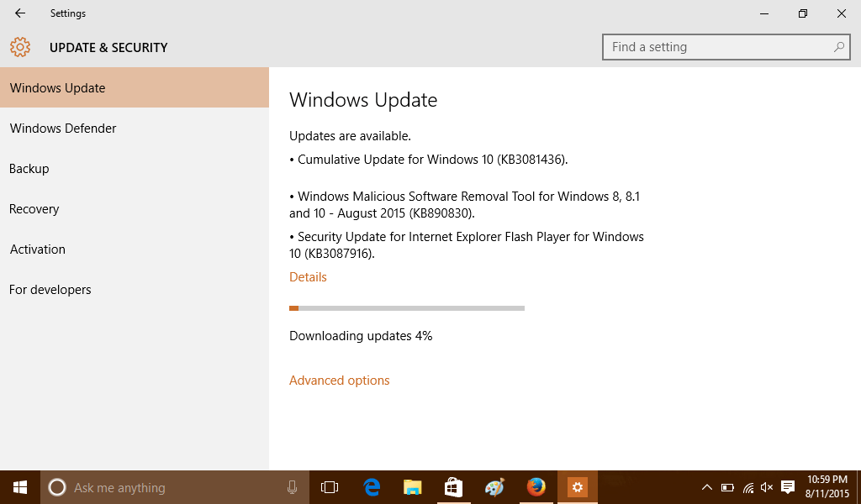Viewport: 861px width, 504px height.
Task: Click the Cortana microphone icon
Action: point(292,487)
